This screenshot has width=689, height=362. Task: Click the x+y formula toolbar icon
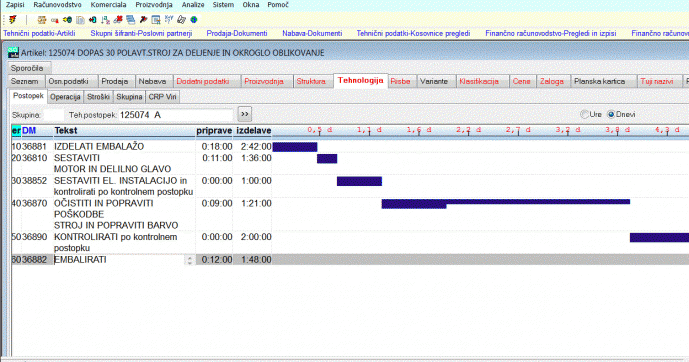click(169, 20)
